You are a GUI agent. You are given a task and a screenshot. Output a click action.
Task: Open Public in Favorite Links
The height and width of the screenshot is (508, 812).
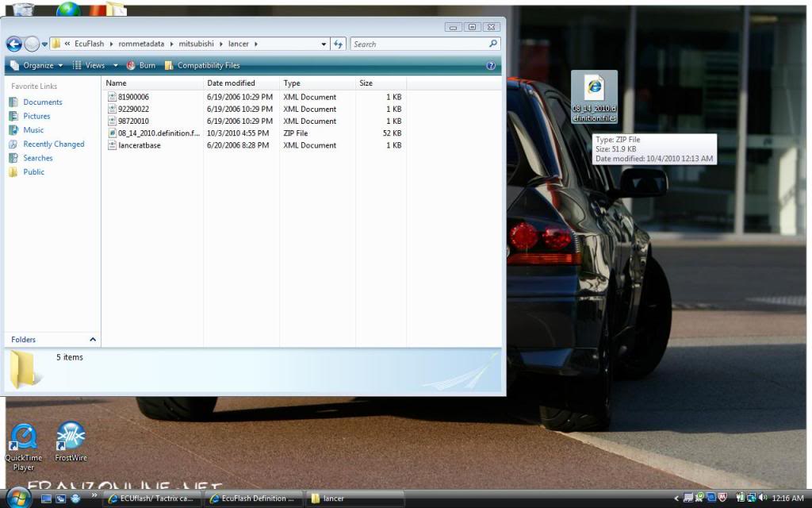tap(26, 172)
